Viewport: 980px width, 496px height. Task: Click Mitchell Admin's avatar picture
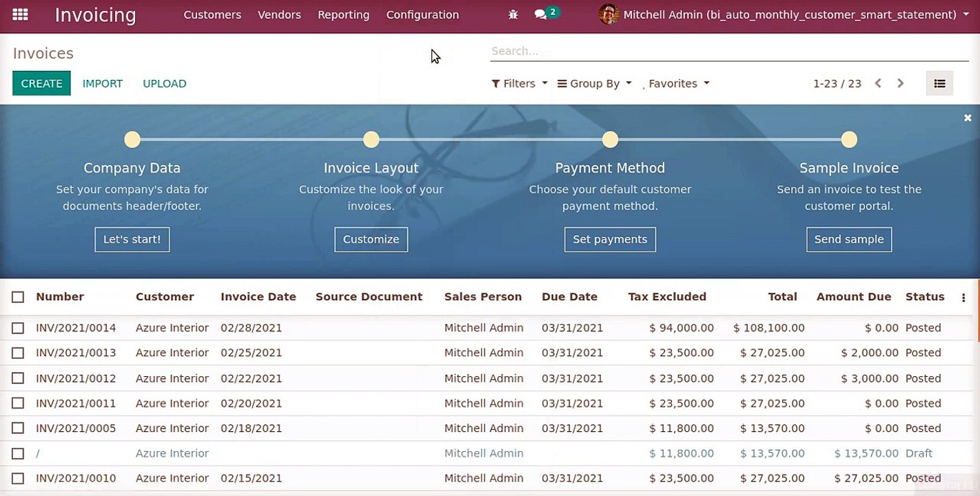coord(609,14)
